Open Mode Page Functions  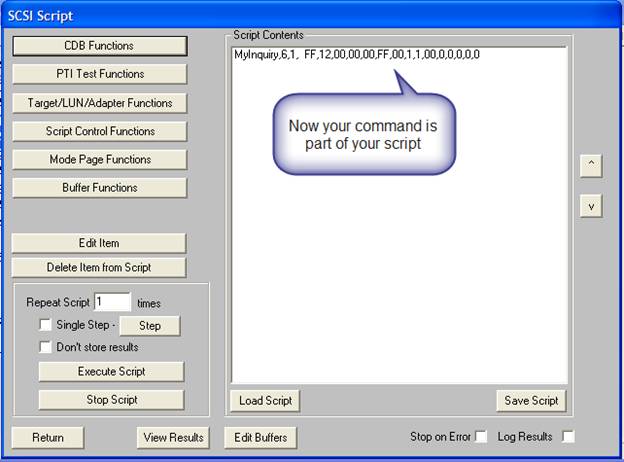pos(99,160)
